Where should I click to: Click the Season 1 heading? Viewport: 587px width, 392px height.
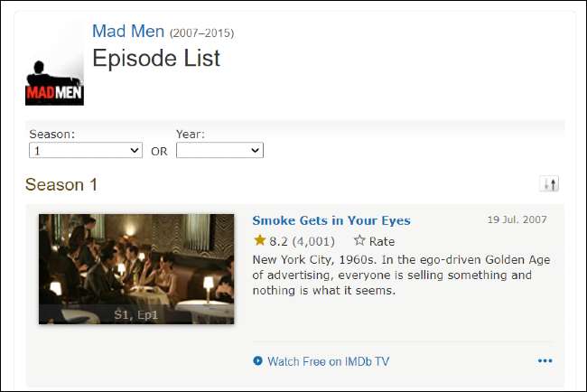61,184
